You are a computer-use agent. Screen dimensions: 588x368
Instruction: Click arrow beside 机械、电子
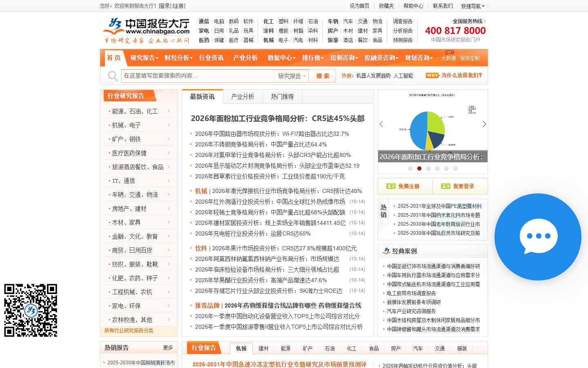tap(169, 125)
